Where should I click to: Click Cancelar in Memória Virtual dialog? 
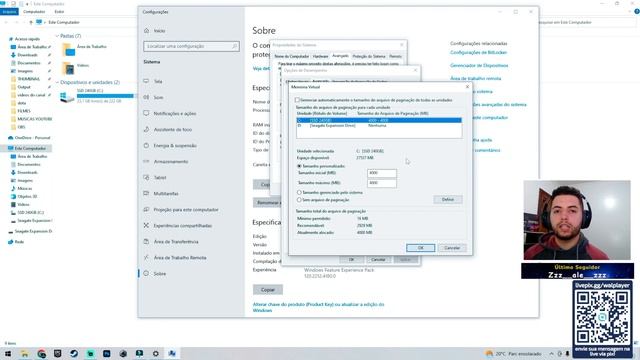tap(452, 248)
